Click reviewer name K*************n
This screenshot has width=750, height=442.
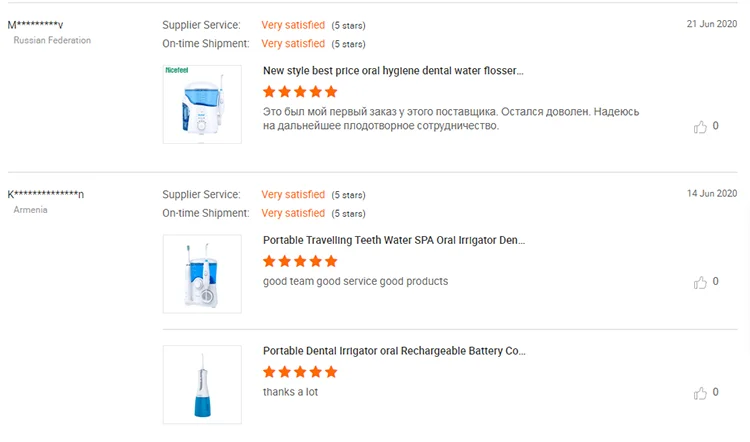pos(46,194)
